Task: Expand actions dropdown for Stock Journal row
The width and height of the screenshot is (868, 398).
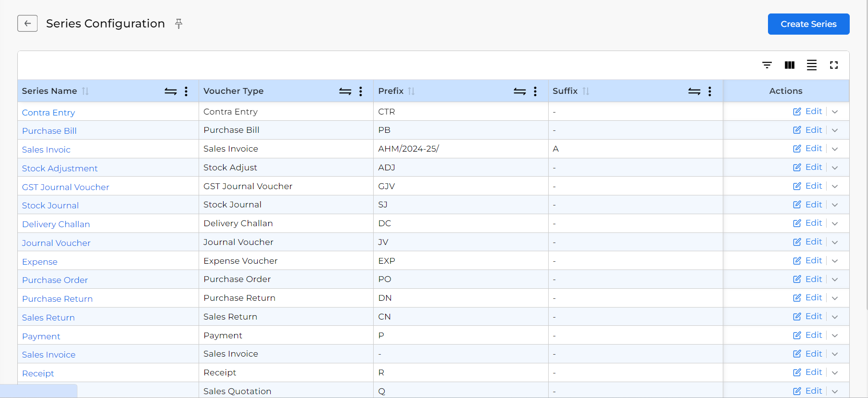Action: [x=835, y=205]
